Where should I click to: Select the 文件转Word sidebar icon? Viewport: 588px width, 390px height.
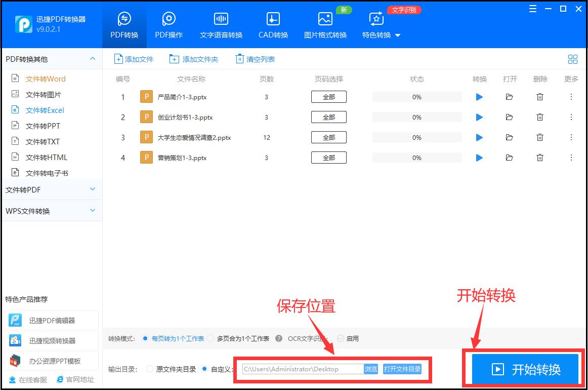[x=16, y=79]
